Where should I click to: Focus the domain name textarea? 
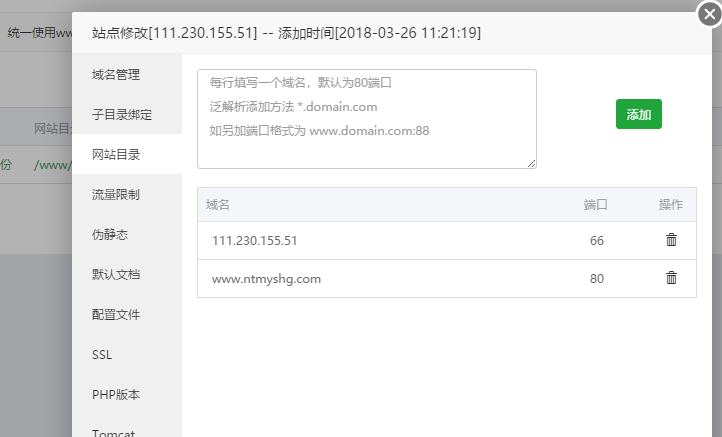[x=367, y=119]
